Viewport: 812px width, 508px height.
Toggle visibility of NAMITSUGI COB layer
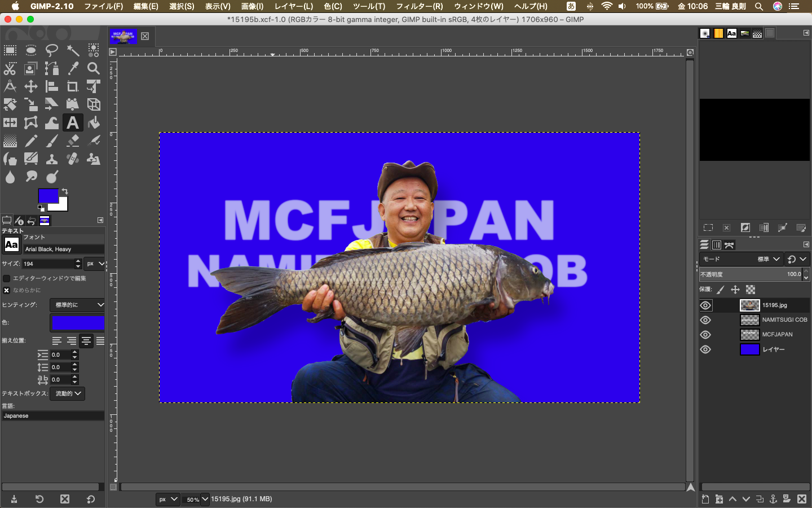pyautogui.click(x=705, y=320)
